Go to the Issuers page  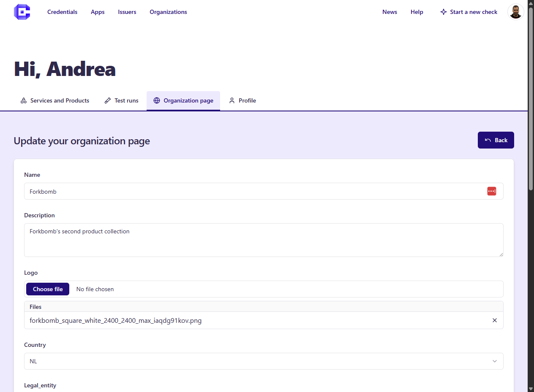coord(127,12)
